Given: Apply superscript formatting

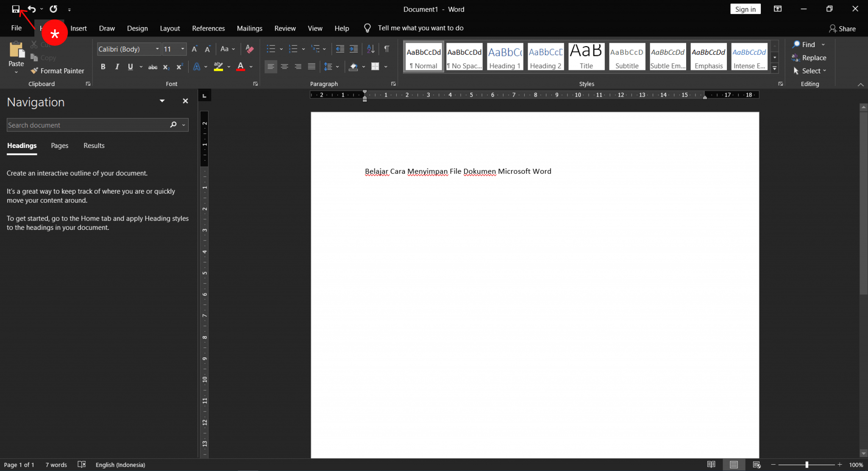Looking at the screenshot, I should click(x=180, y=67).
